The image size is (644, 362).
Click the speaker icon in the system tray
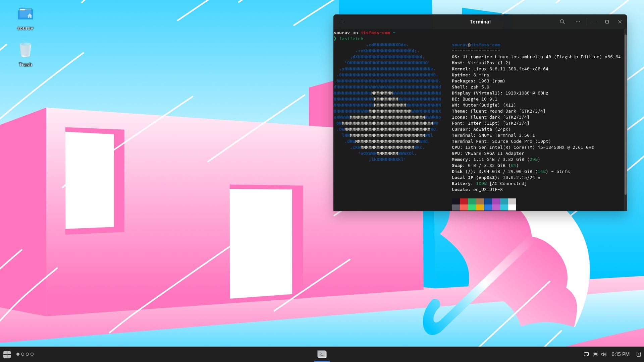[604, 354]
